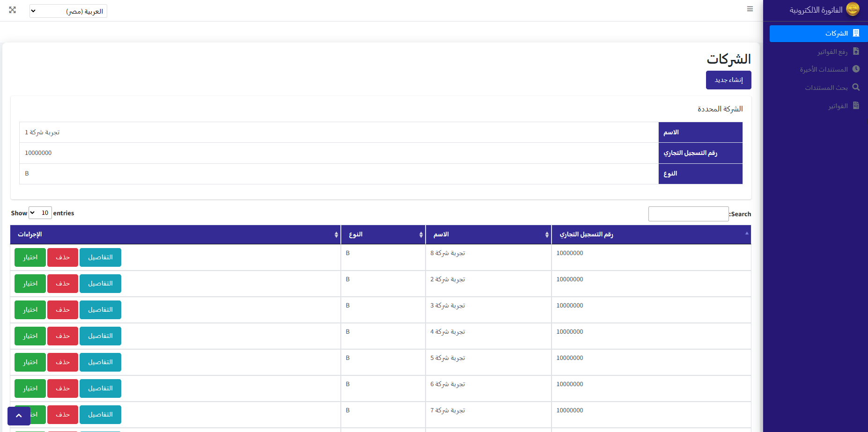
Task: Click حذف for تجربة شركة 7
Action: (x=63, y=415)
